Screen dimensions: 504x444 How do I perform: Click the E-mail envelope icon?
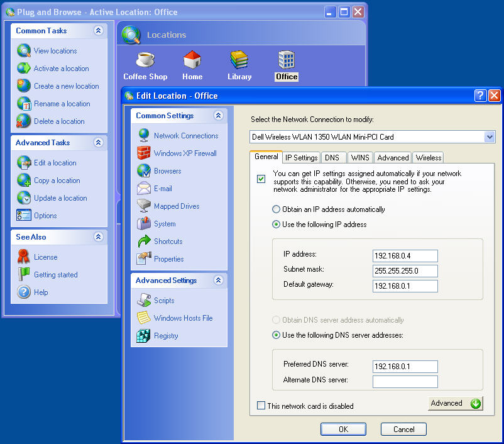pos(144,188)
